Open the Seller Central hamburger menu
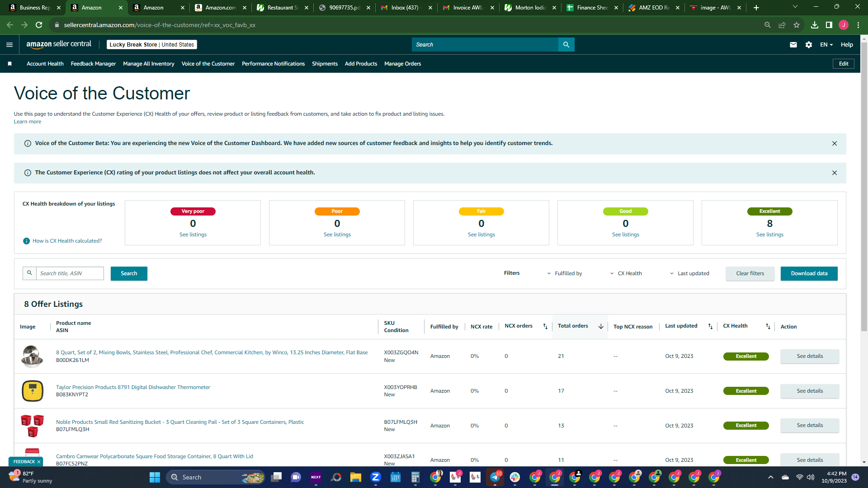This screenshot has height=488, width=868. [9, 45]
